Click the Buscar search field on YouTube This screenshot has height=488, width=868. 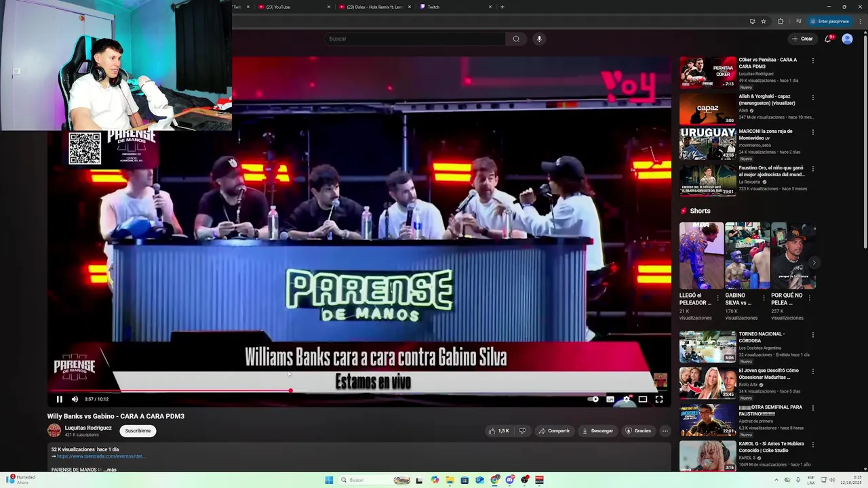click(x=414, y=39)
